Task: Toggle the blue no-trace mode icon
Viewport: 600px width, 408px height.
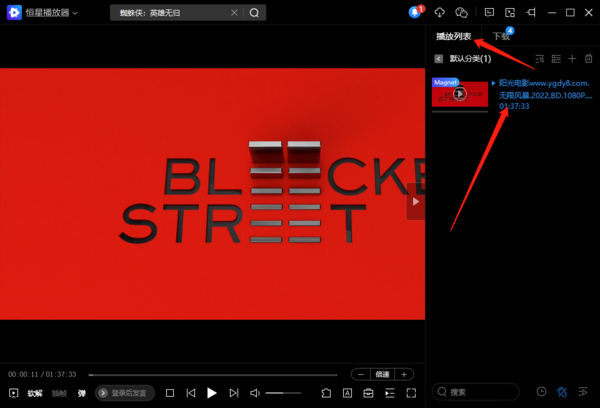Action: tap(561, 392)
